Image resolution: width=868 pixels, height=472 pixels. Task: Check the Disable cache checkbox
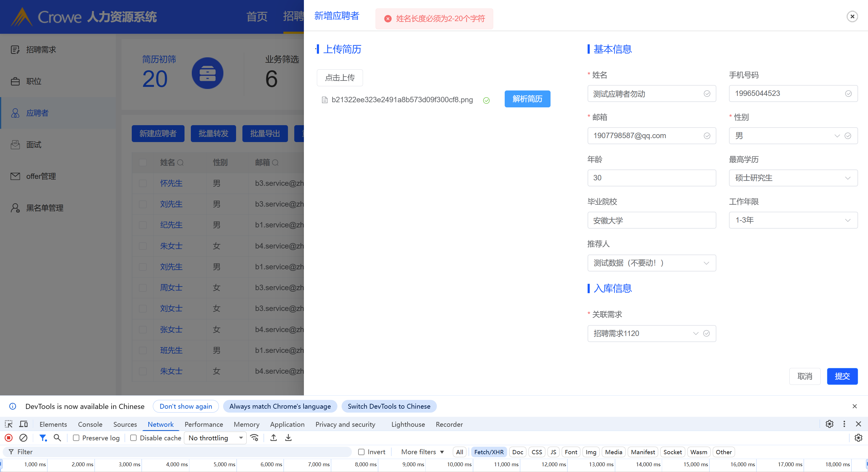coord(134,438)
